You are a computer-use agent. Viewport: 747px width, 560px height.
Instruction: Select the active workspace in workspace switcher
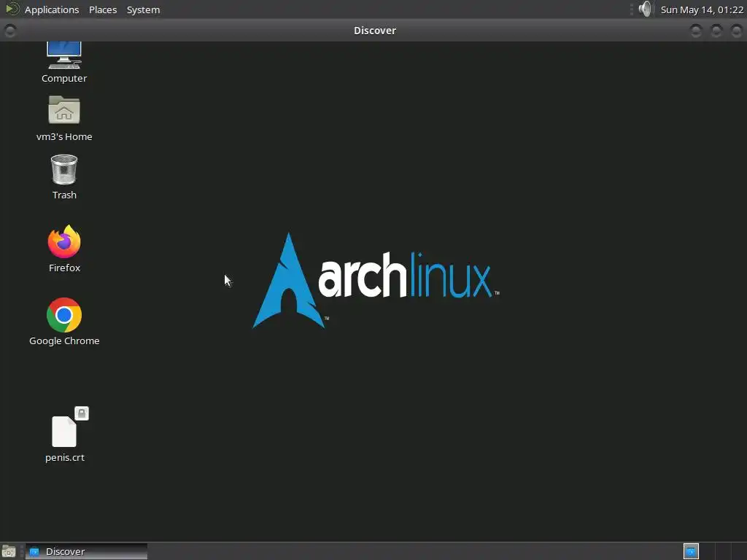pos(691,551)
